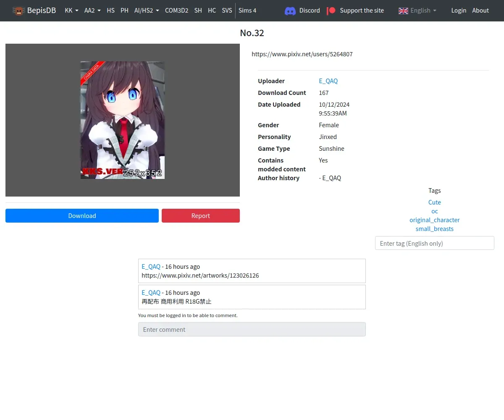
Task: Click the Login link
Action: point(459,10)
